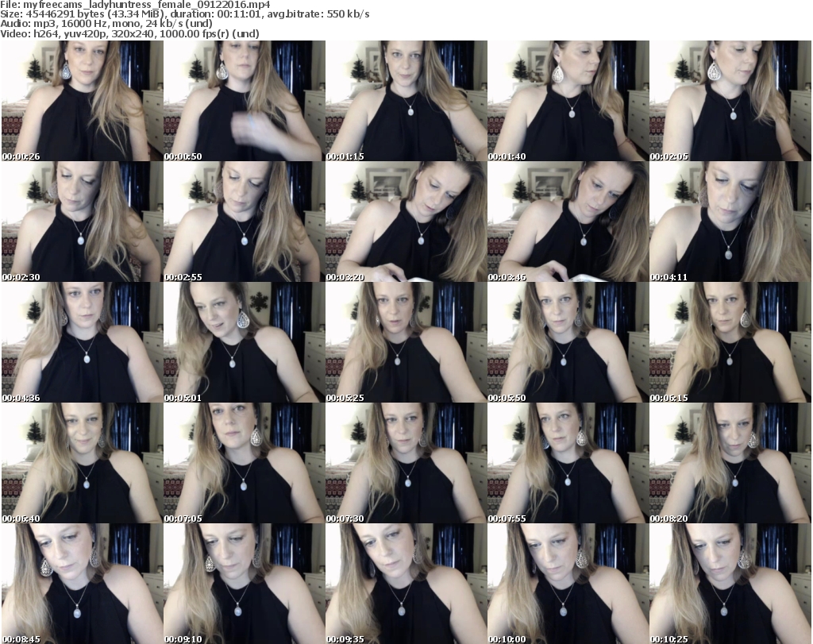Screen dimensions: 813x644
Task: Select the thumbnail frame timestamped 00:00:26
Action: pyautogui.click(x=83, y=101)
